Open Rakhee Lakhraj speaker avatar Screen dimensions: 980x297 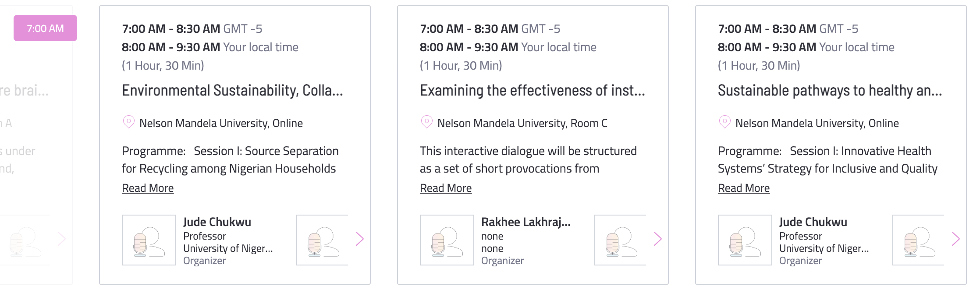(447, 240)
